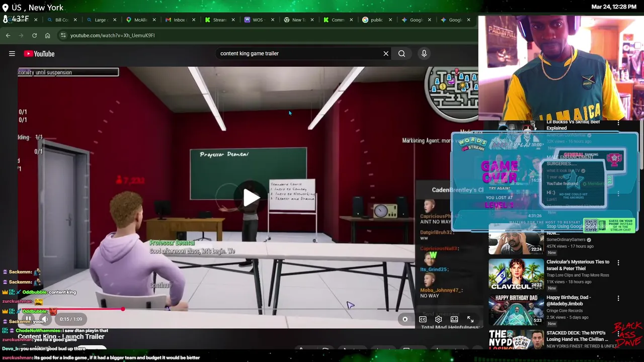The image size is (644, 362).
Task: Clear the search text with the X icon
Action: coord(386,53)
